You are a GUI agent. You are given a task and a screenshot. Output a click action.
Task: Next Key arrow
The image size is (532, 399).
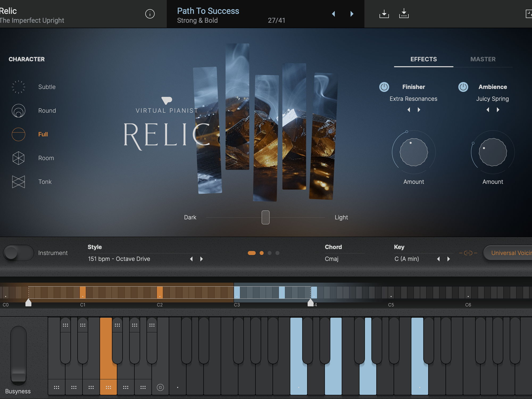click(x=448, y=259)
